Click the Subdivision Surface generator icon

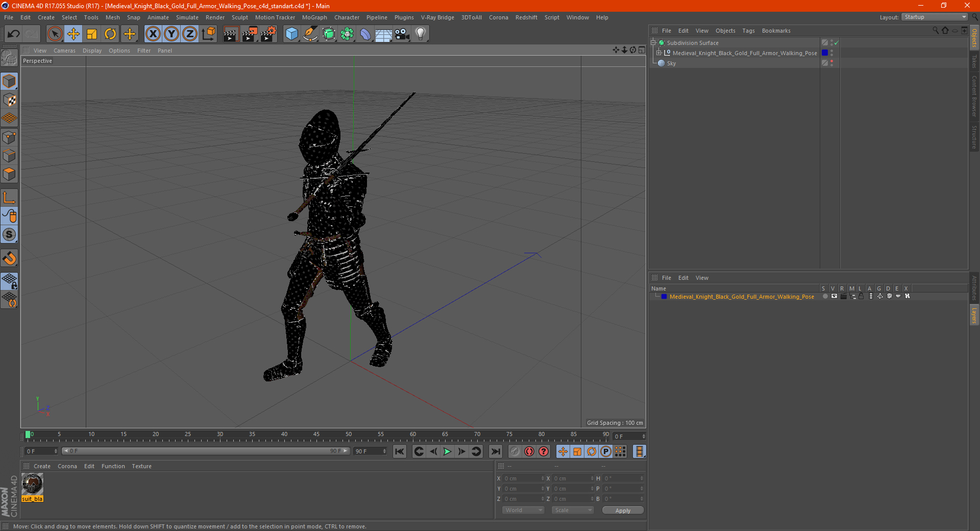click(x=329, y=34)
